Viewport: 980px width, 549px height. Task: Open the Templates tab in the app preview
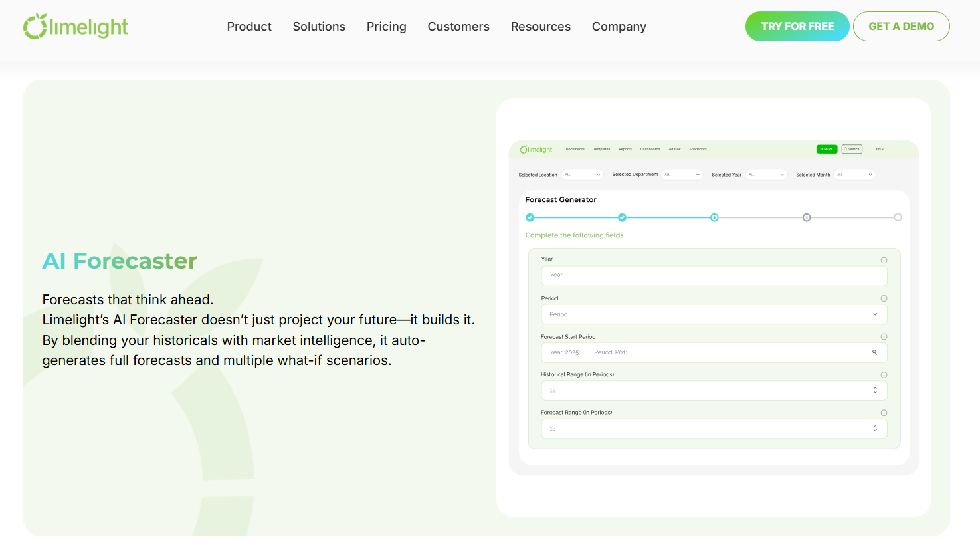(602, 149)
